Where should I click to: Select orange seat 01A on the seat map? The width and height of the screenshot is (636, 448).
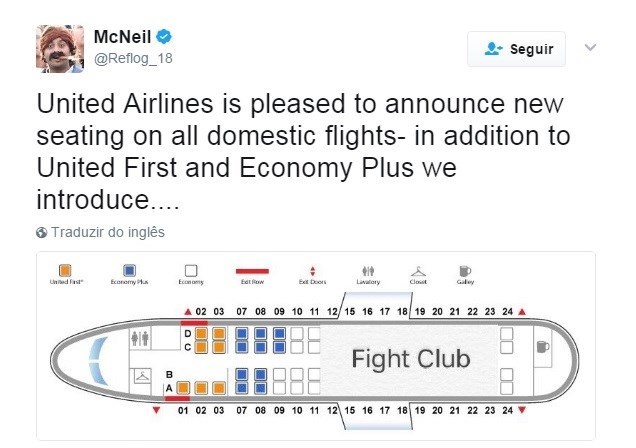coord(183,388)
